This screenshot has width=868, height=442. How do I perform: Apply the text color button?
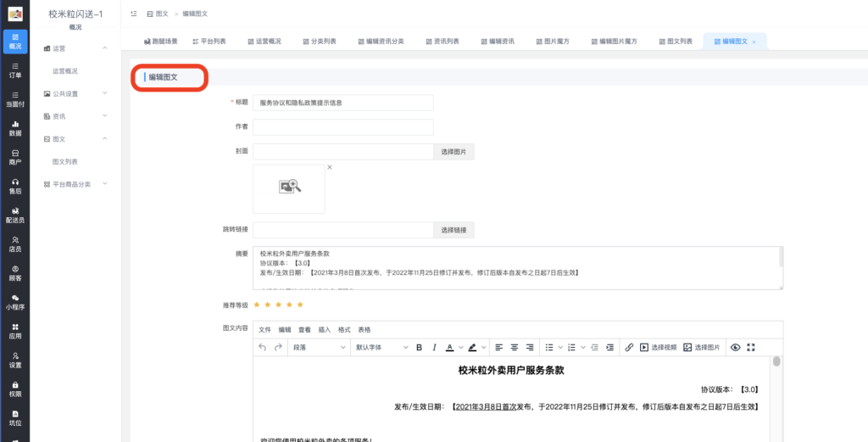[x=450, y=347]
